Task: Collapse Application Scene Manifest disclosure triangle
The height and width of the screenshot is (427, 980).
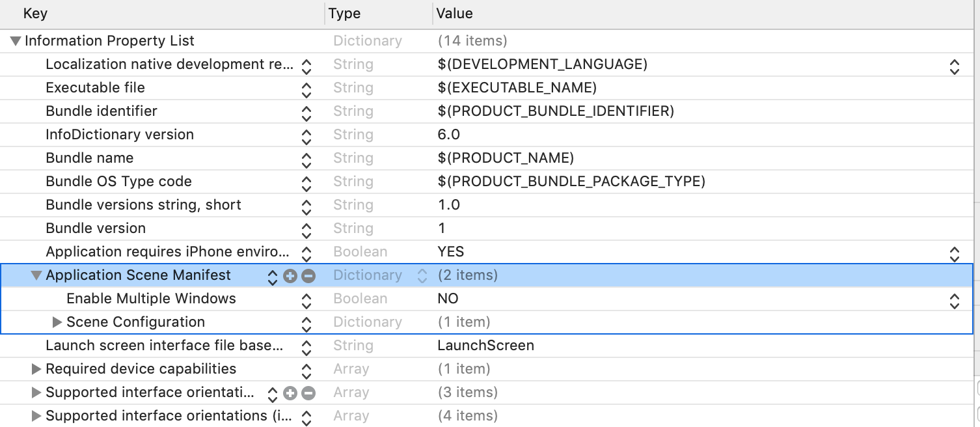Action: (x=36, y=275)
